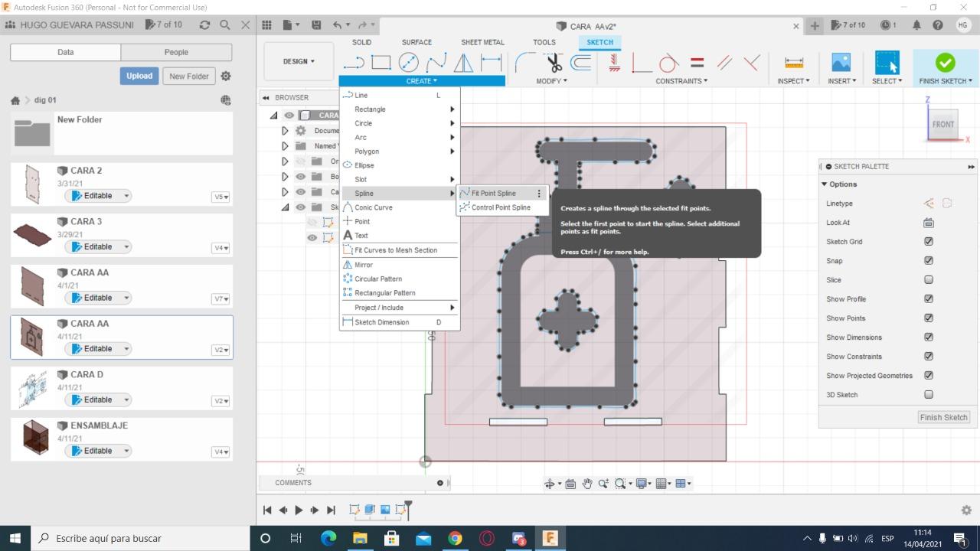Toggle the Show Profile checkbox
Viewport: 980px width, 551px height.
pyautogui.click(x=929, y=299)
